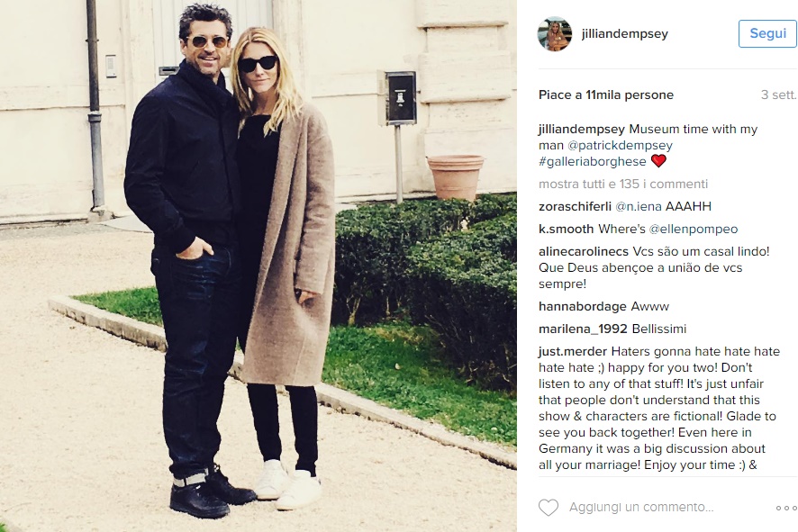
Task: Click the couple photo in the post
Action: [258, 266]
